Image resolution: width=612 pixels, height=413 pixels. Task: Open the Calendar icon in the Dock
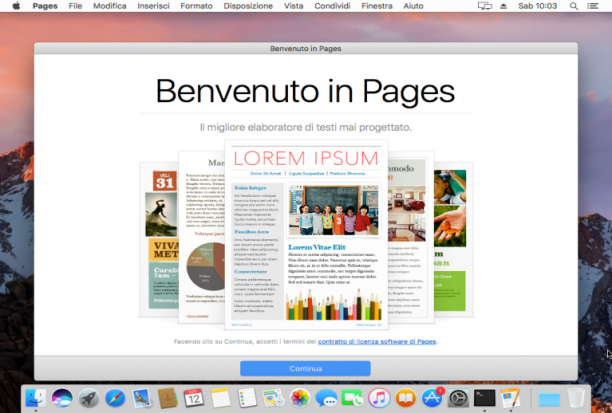pos(194,399)
